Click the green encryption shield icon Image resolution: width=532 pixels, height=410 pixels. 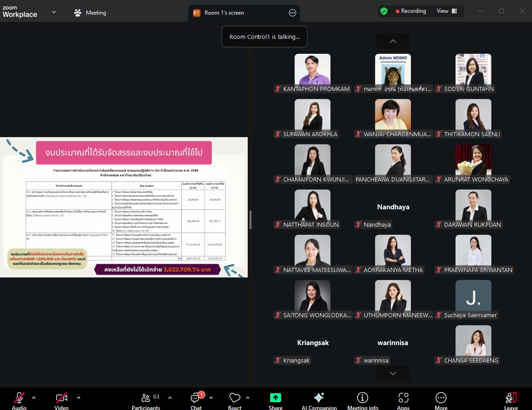point(384,11)
